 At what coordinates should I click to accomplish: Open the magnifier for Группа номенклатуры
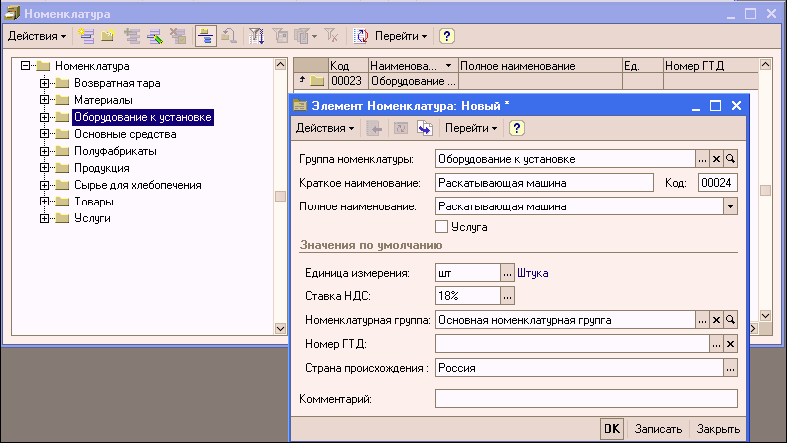[x=731, y=159]
